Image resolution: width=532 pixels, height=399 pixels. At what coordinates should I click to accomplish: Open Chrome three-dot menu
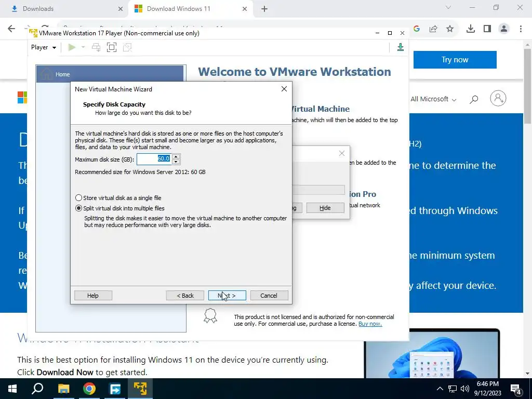(521, 29)
